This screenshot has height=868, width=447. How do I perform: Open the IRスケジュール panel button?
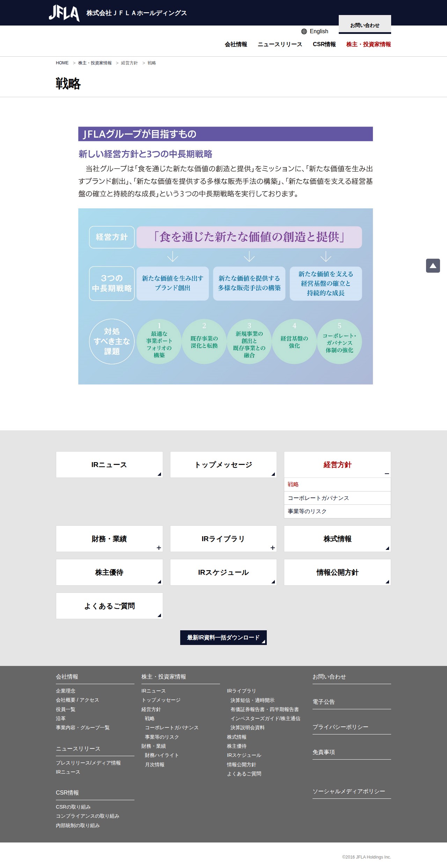(x=223, y=572)
